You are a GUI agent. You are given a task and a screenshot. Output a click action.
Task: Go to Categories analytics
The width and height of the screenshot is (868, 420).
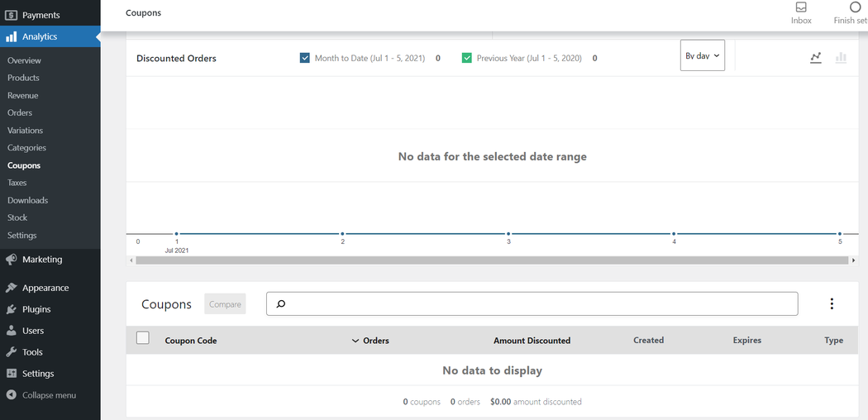tap(26, 148)
